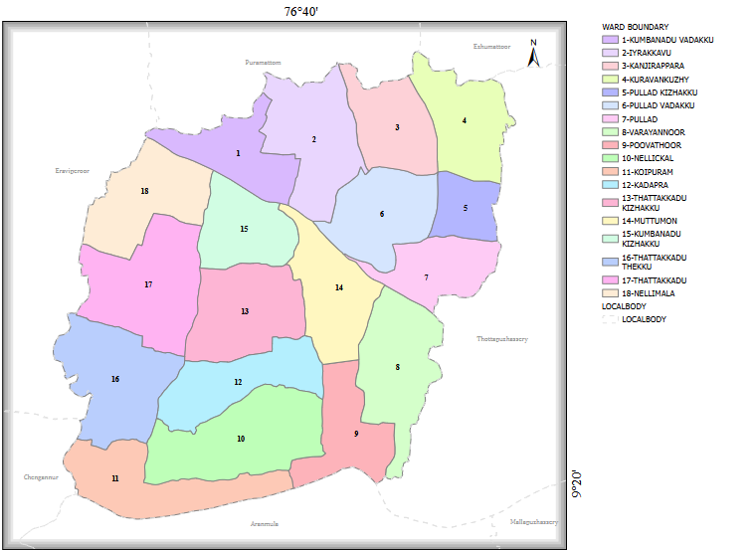Viewport: 756px width, 550px height.
Task: Select legend entry 6-PULLAD VADAKKU
Action: [x=659, y=105]
